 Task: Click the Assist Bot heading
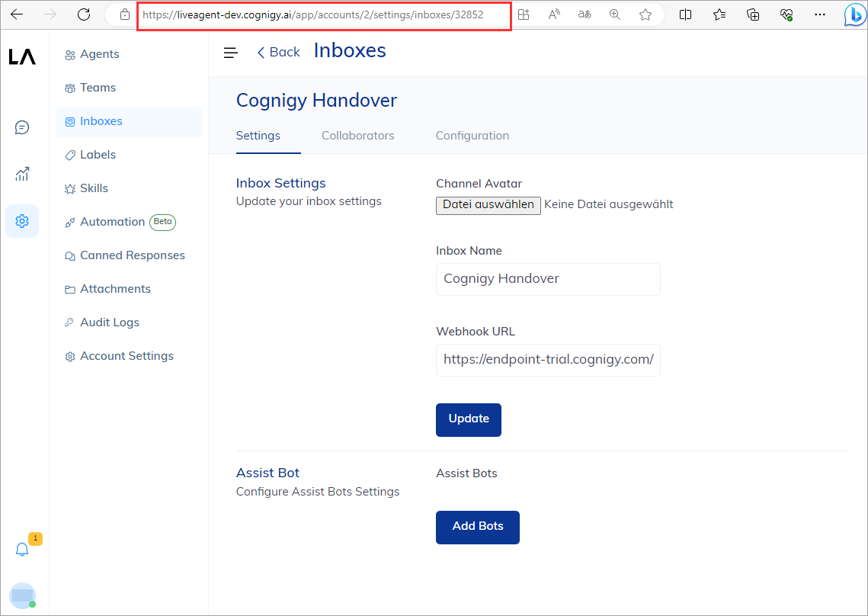pyautogui.click(x=267, y=473)
